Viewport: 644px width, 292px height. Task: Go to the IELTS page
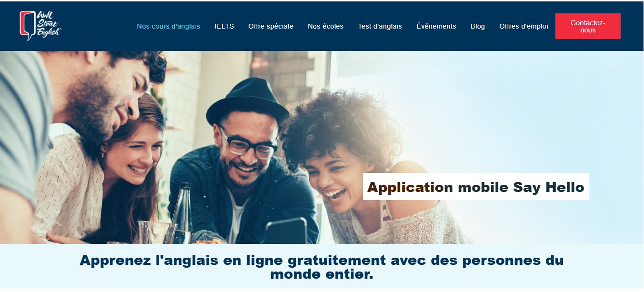[224, 26]
